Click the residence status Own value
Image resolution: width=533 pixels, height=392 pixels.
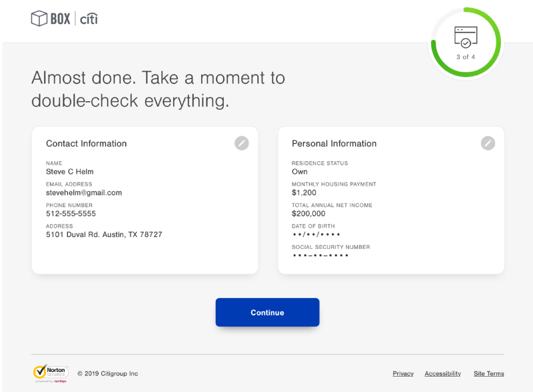coord(300,172)
